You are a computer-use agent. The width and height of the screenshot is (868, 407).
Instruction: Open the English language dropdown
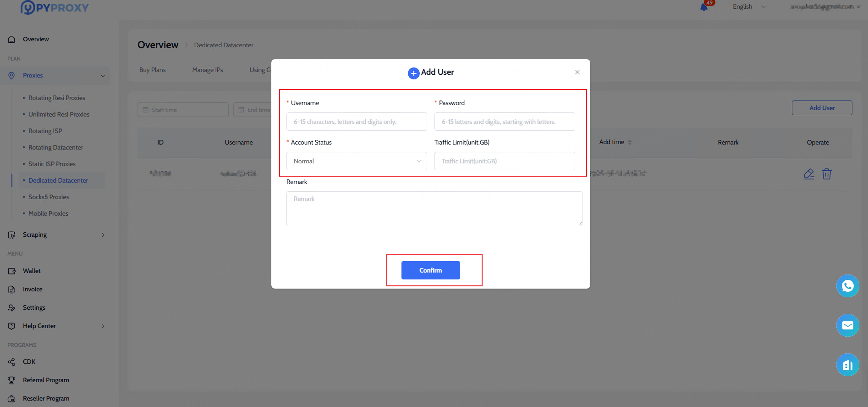749,6
